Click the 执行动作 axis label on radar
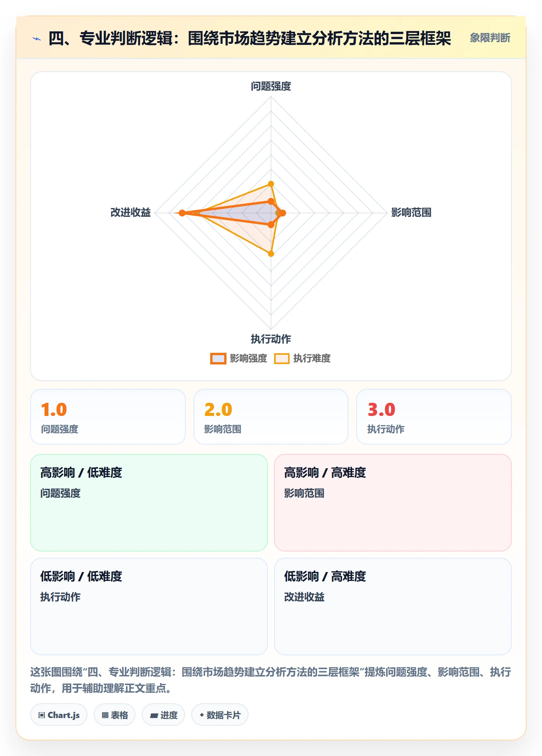This screenshot has width=542, height=756. point(271,339)
